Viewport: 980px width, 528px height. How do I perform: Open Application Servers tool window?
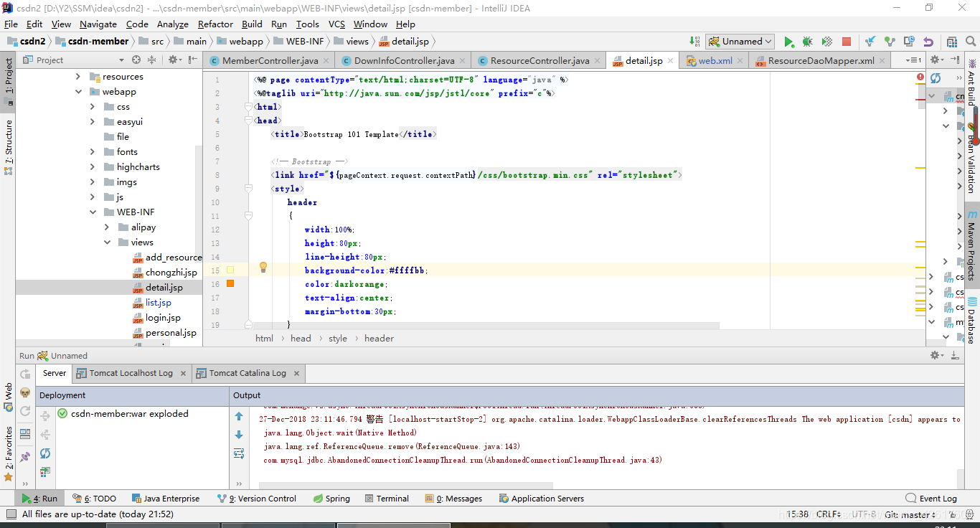tap(542, 499)
